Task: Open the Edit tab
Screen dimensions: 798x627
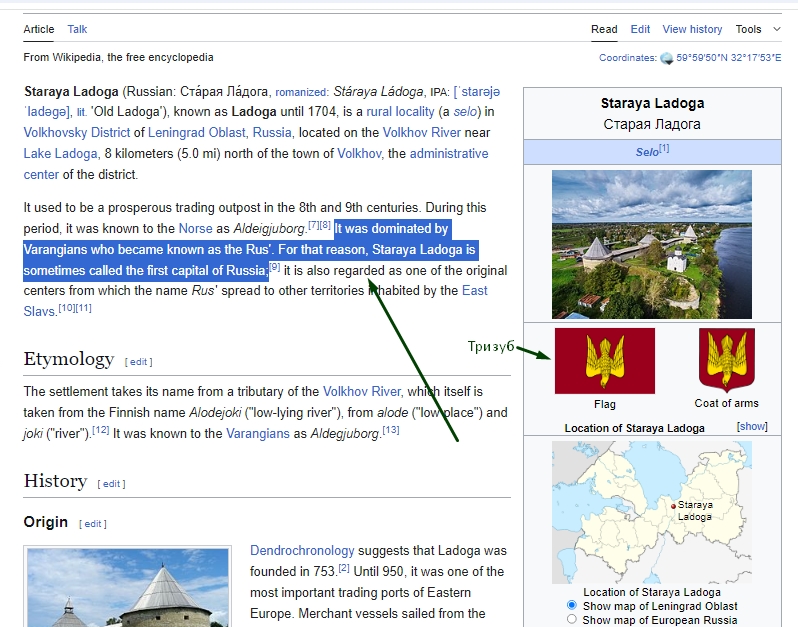Action: (x=640, y=30)
